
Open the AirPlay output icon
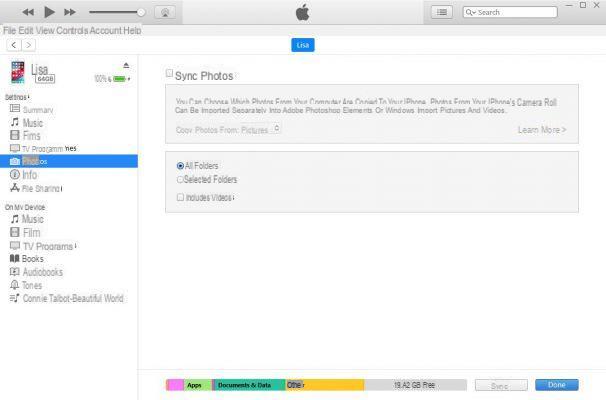click(x=165, y=12)
